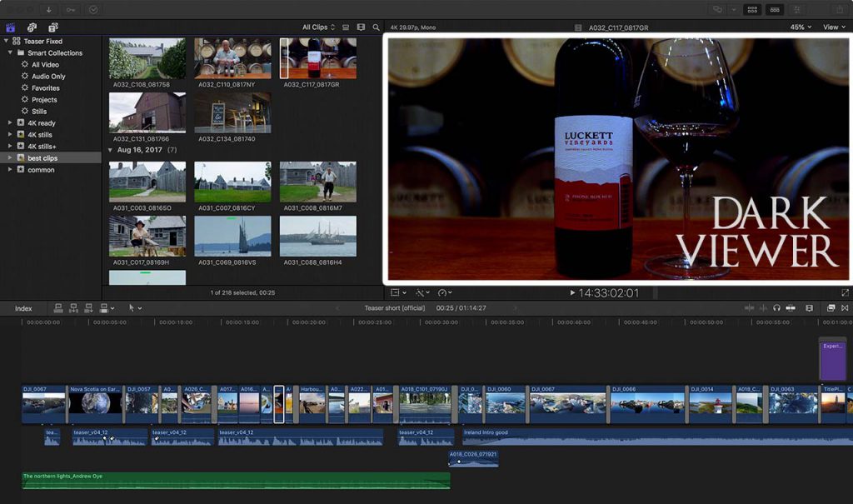The width and height of the screenshot is (853, 504).
Task: Select the Nova Scotia on Ear... timeline clip
Action: point(95,404)
